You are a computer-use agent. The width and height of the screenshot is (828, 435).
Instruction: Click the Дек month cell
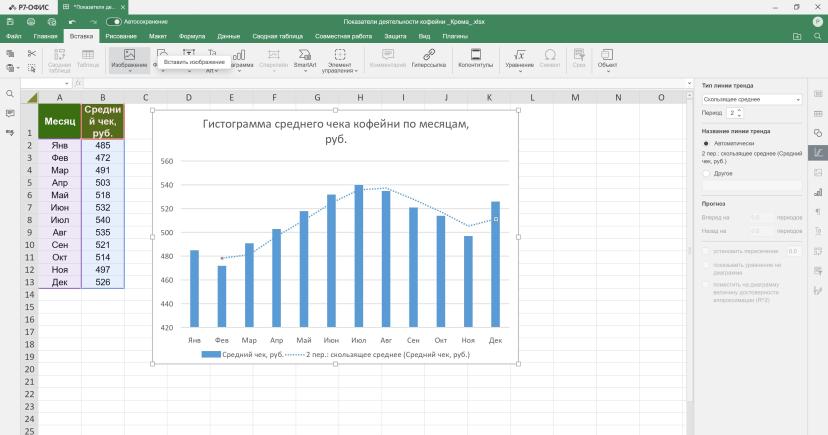point(60,282)
